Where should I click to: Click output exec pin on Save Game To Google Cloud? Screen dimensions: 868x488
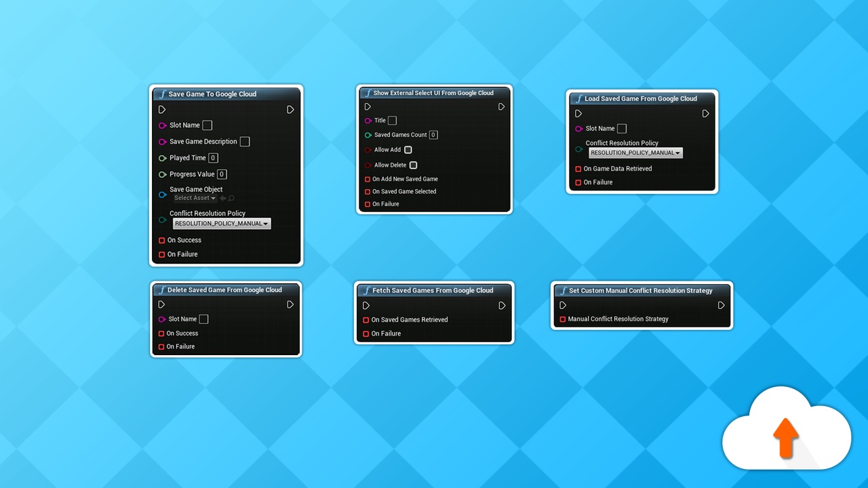point(290,109)
